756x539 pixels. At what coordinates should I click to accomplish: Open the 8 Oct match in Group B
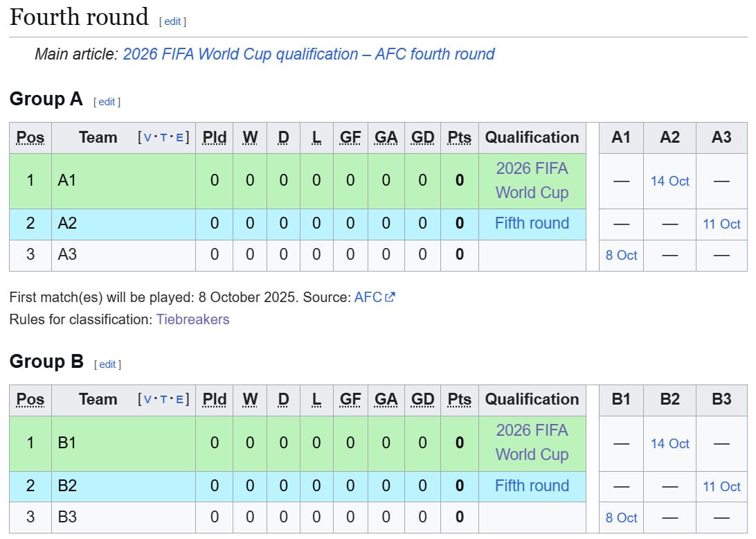point(621,518)
